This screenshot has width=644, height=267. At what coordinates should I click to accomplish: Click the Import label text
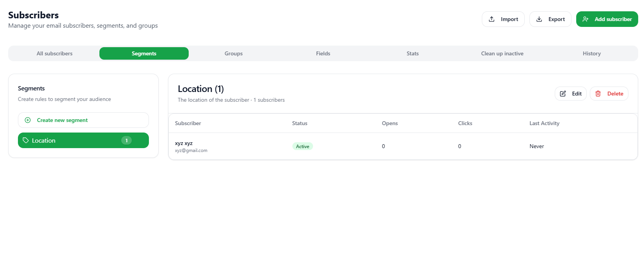510,19
